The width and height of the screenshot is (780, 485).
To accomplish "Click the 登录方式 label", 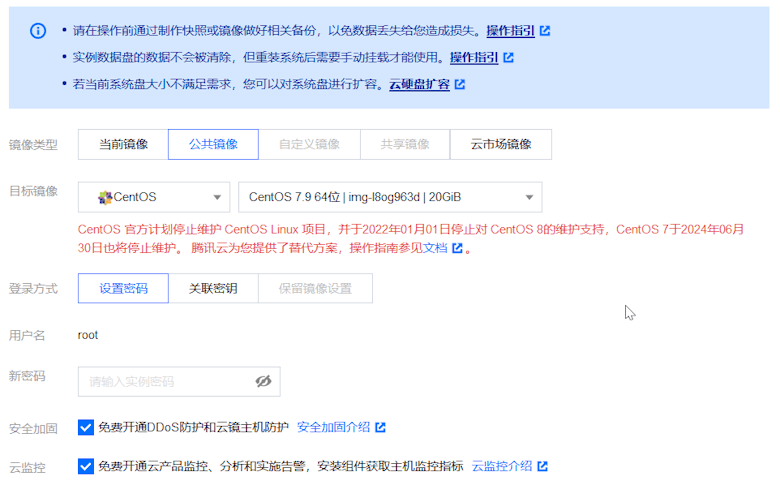I will click(x=33, y=289).
